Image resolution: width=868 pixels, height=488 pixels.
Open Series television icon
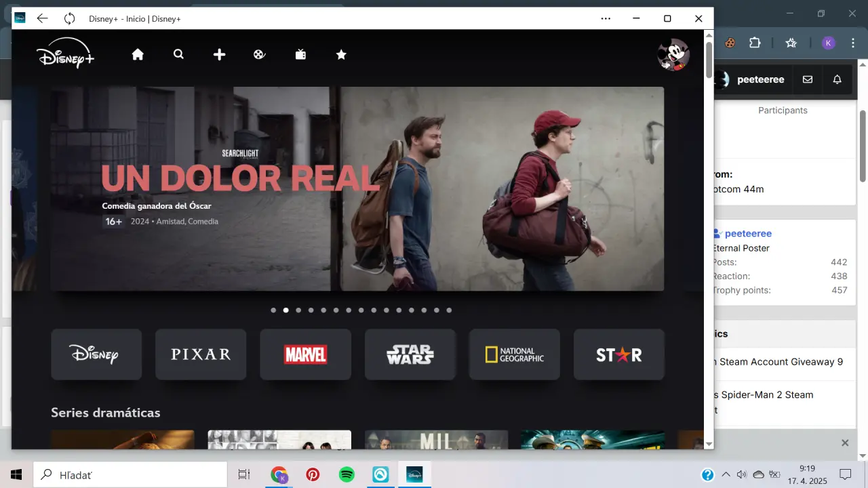pyautogui.click(x=300, y=54)
